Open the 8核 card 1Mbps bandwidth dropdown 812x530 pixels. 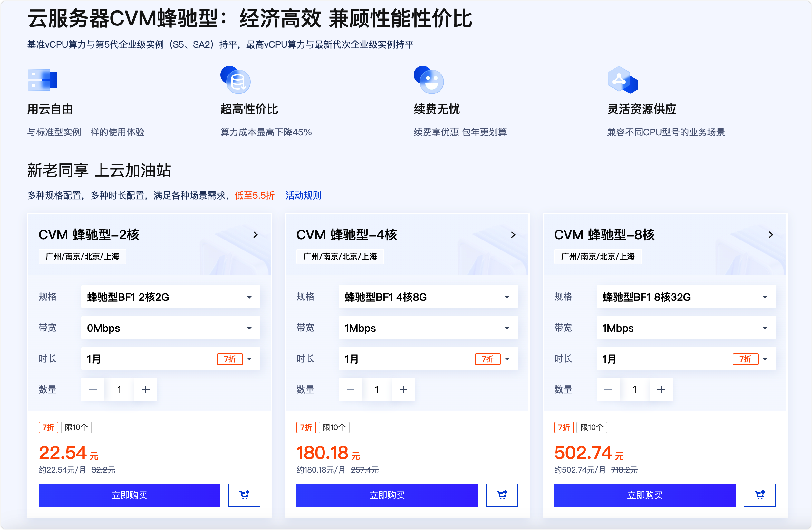tap(686, 328)
